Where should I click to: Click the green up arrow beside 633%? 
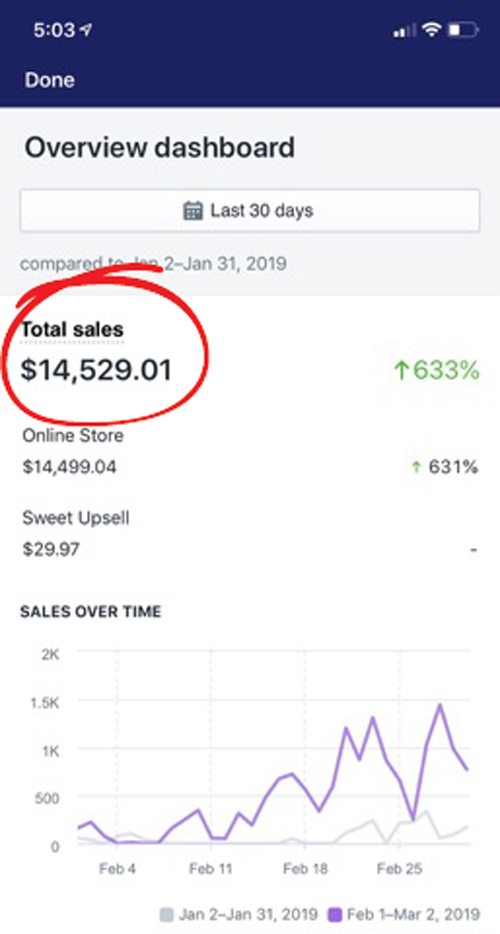(x=401, y=371)
